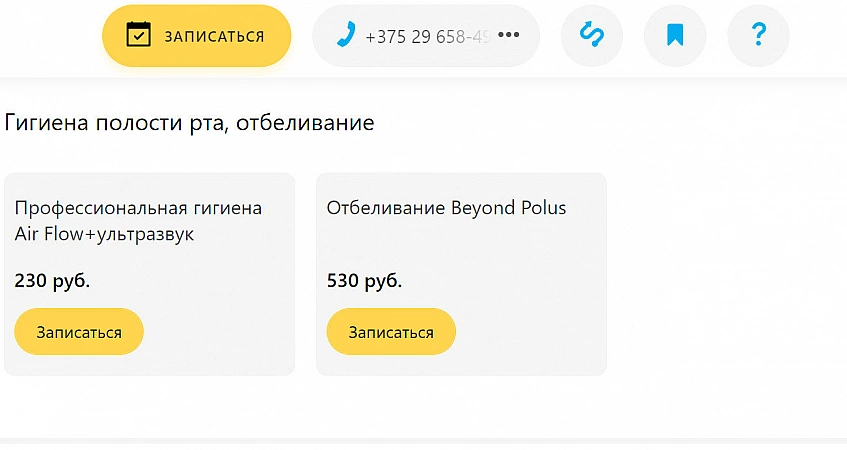
Task: Book the Air Flow hygiene service with Записаться
Action: click(79, 332)
